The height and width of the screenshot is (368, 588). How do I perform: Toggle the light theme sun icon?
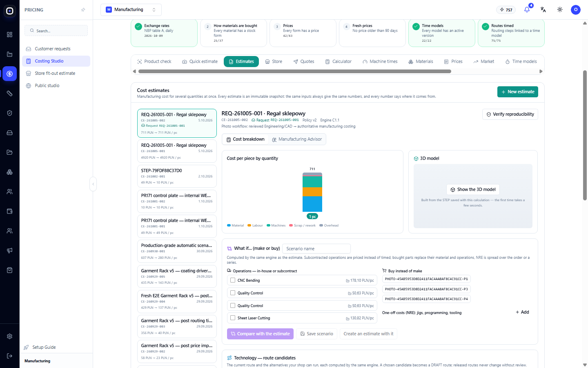coord(560,9)
